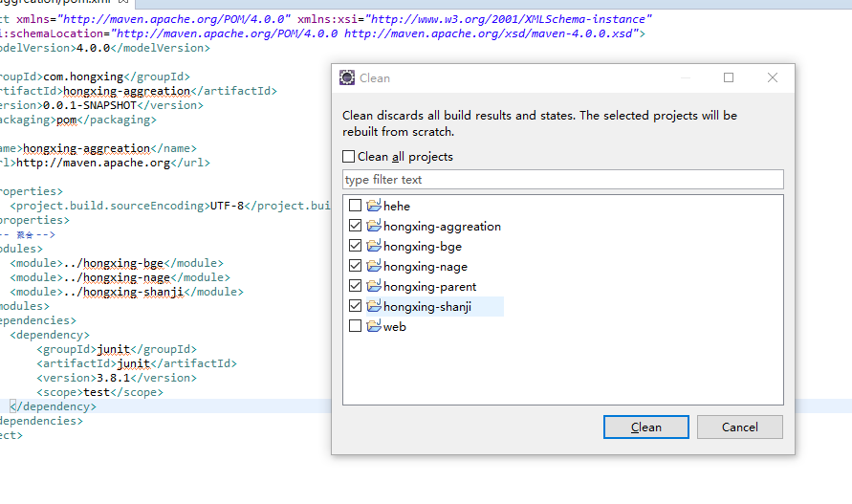Select the hongxing-aggreation project label

[x=443, y=227]
